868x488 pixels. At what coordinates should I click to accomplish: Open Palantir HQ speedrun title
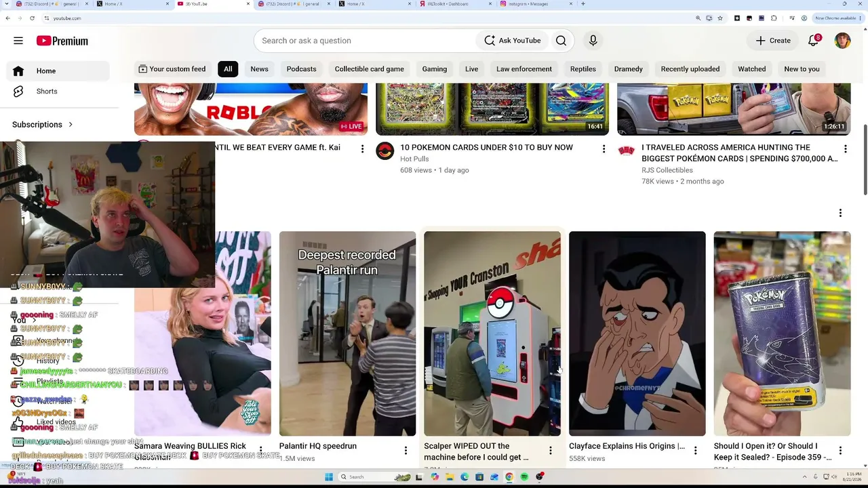point(318,446)
